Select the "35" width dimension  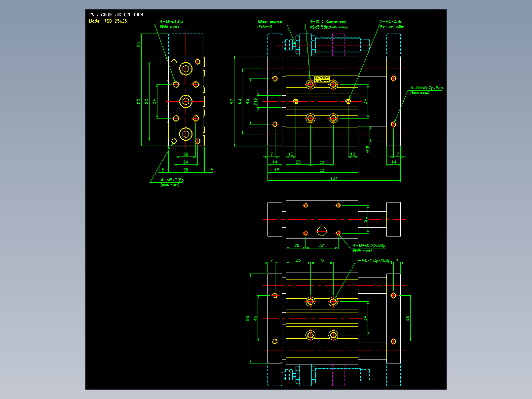[186, 170]
